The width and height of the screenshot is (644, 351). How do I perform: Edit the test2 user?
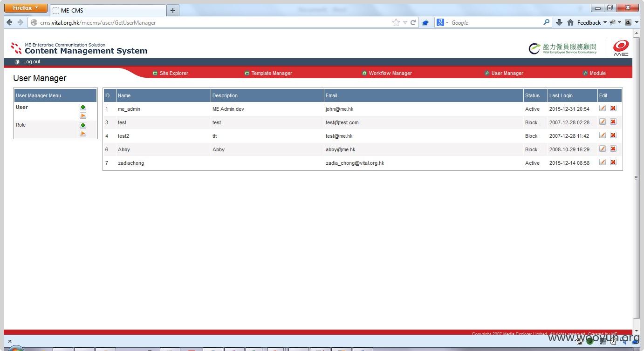point(603,135)
